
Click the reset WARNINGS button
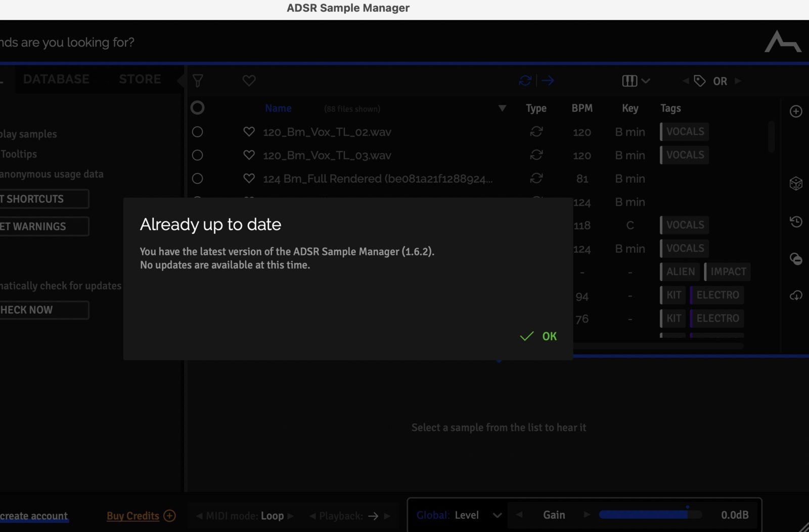point(44,227)
